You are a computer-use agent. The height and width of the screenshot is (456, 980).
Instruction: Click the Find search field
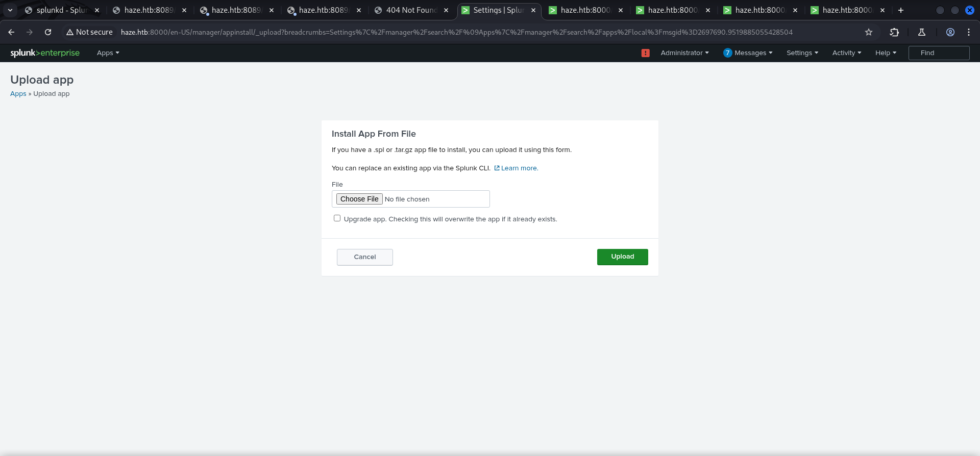click(x=938, y=53)
